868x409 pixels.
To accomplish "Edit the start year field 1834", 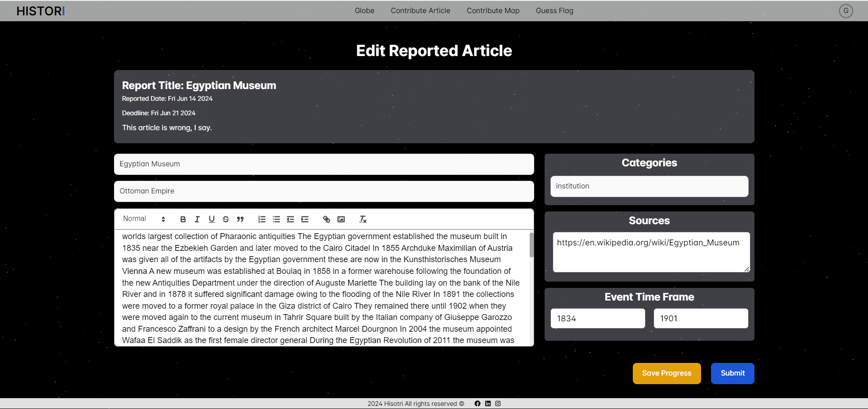I will click(598, 319).
